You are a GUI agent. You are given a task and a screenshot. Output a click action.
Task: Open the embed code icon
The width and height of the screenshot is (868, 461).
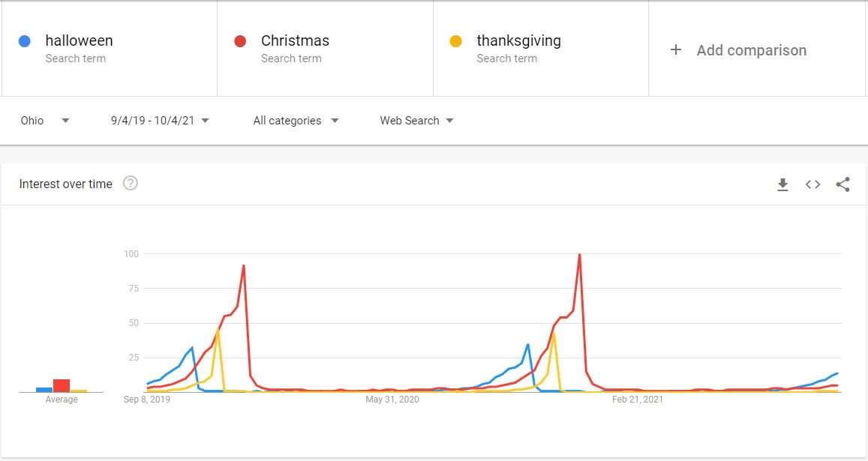click(x=812, y=184)
